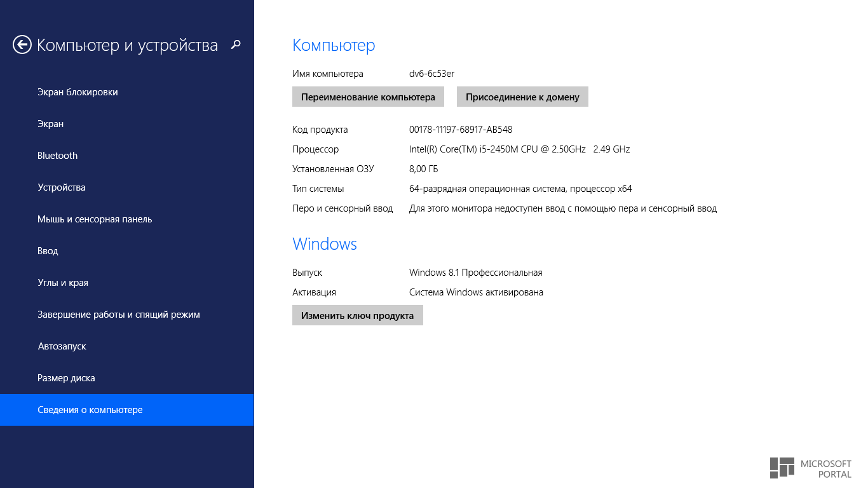This screenshot has height=488, width=868.
Task: Open Мышь и сенсорная панель settings
Action: click(x=126, y=219)
